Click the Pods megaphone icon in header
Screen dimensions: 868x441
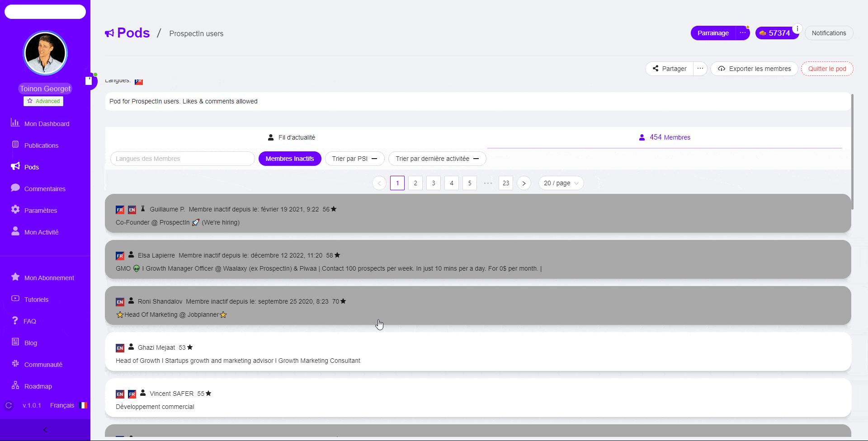[109, 33]
